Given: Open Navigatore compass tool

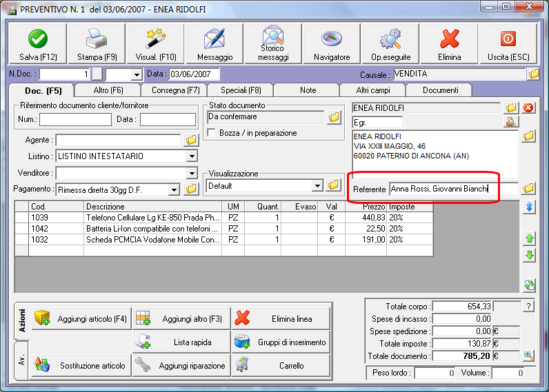Looking at the screenshot, I should tap(332, 44).
